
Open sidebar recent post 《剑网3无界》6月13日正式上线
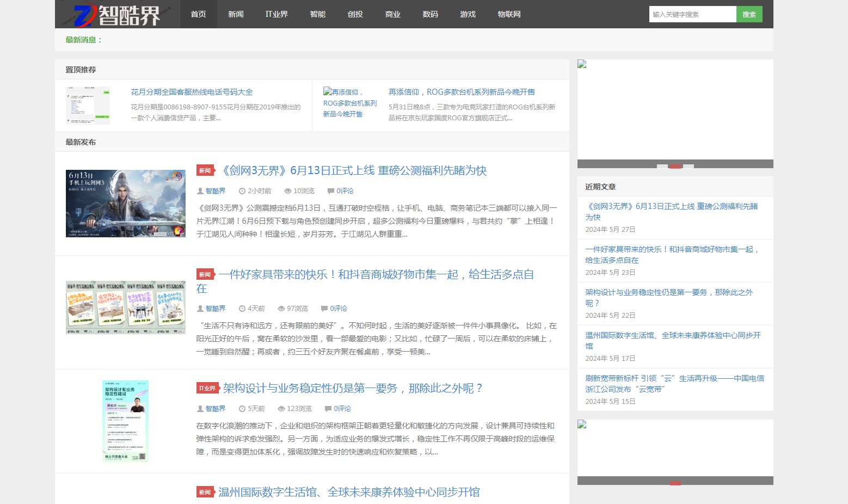[x=672, y=212]
